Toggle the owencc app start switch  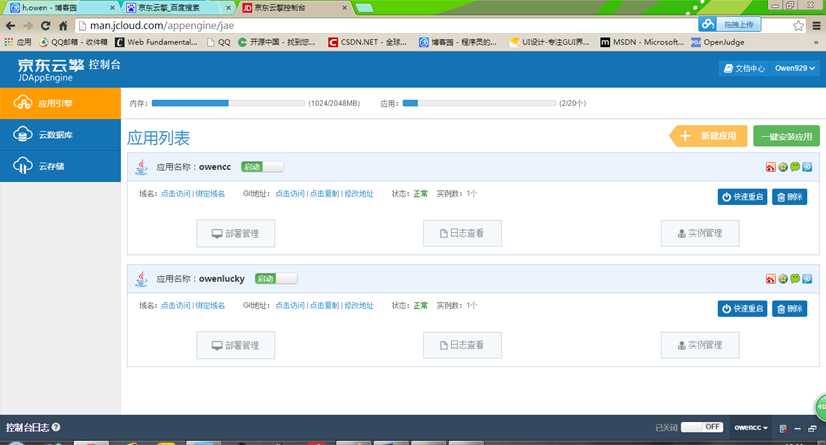(262, 167)
